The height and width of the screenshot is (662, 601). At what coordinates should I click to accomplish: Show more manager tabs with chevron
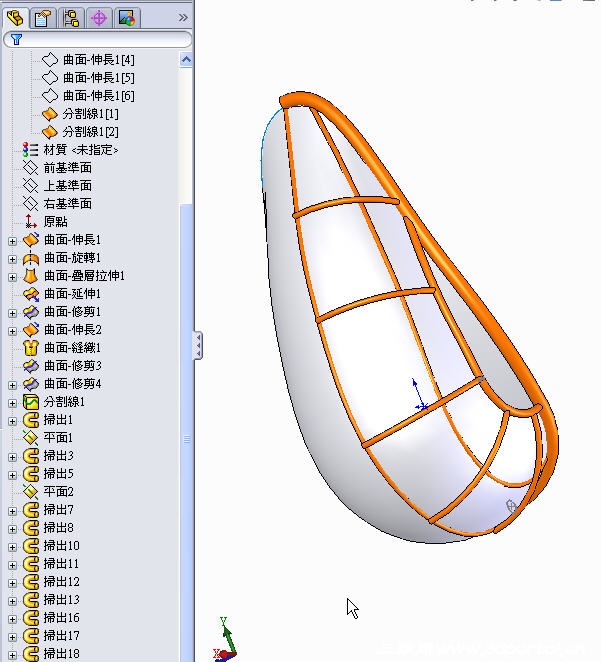tap(183, 18)
